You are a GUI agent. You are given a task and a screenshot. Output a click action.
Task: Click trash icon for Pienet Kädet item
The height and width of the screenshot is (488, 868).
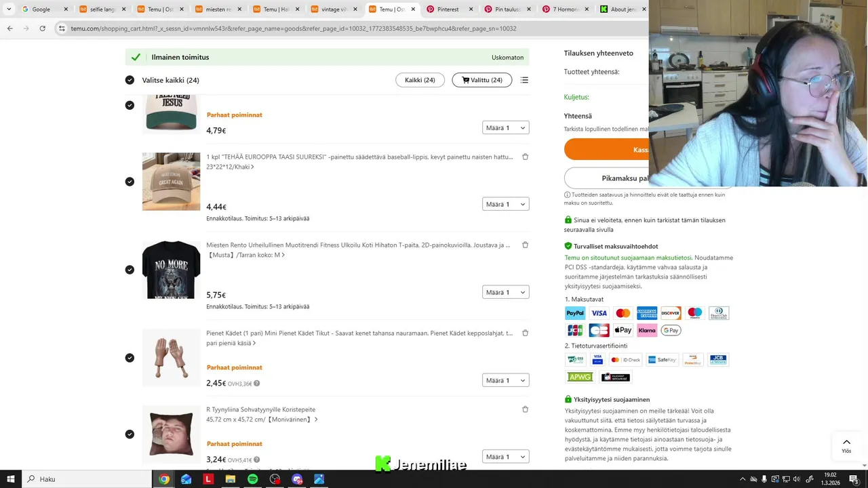coord(525,333)
